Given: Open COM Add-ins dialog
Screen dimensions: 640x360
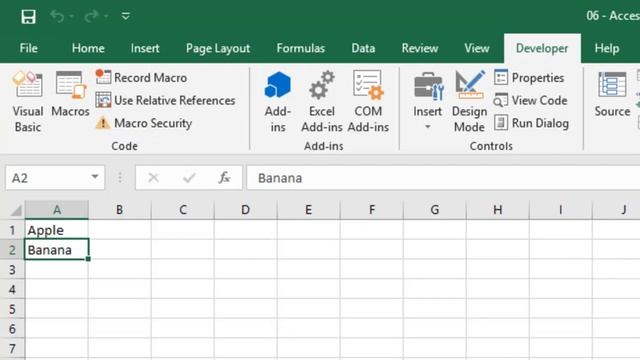Looking at the screenshot, I should pos(368,102).
